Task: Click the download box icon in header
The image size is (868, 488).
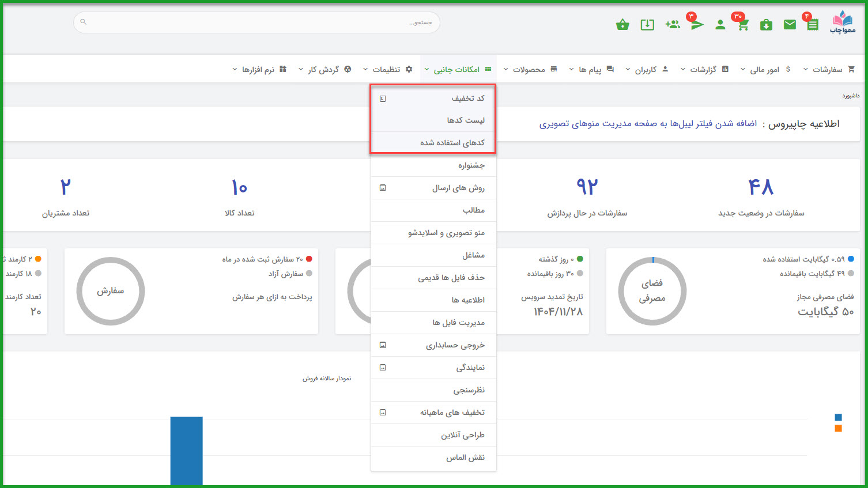Action: 647,25
